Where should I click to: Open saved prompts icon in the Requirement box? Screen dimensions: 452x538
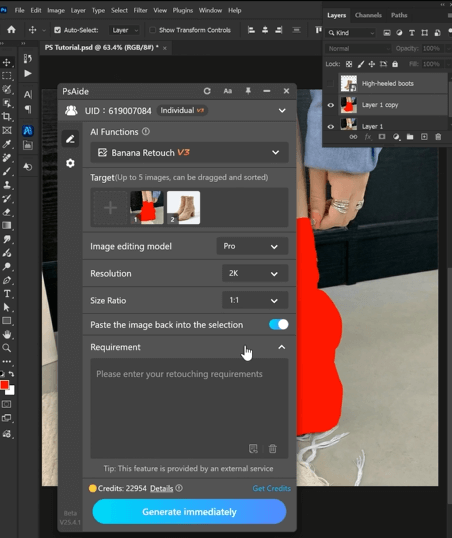253,448
